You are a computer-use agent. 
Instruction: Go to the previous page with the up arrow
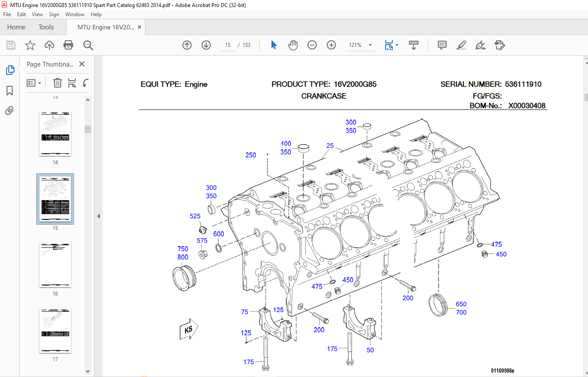[187, 45]
